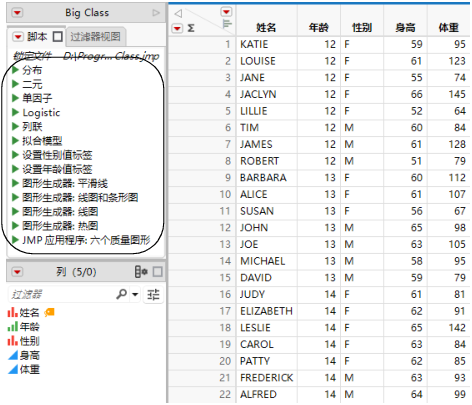Click the ALFRED name cell
The image size is (472, 405).
[x=267, y=394]
